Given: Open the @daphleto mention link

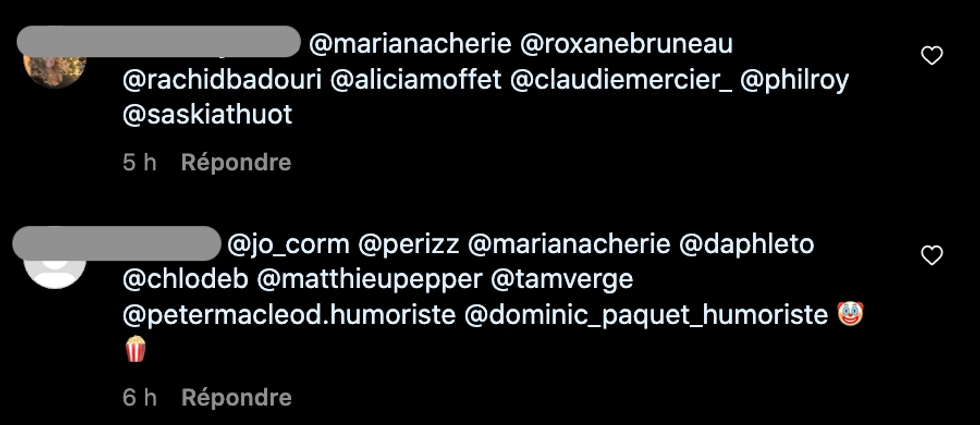Looking at the screenshot, I should [747, 244].
